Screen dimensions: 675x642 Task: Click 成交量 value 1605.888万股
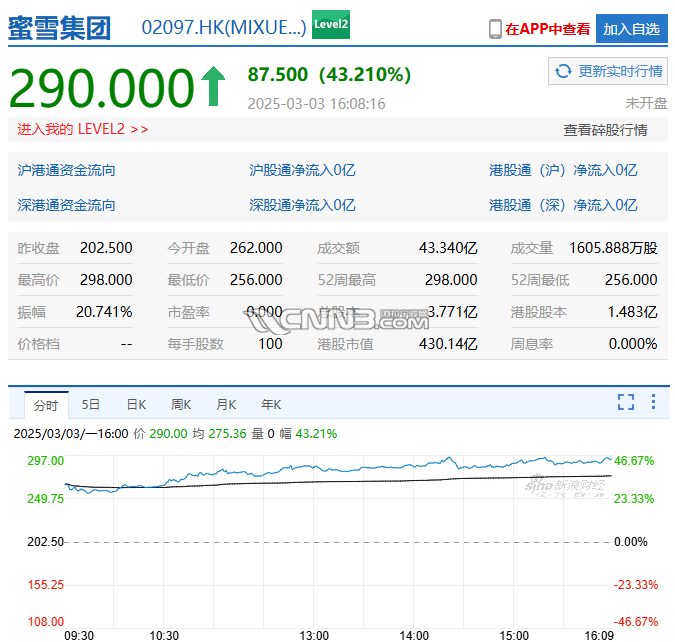(613, 248)
